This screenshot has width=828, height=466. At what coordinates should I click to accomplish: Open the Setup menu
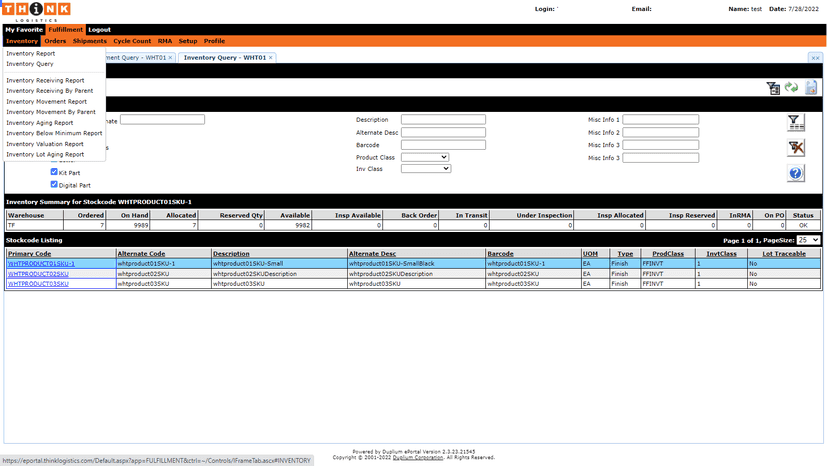pos(188,41)
